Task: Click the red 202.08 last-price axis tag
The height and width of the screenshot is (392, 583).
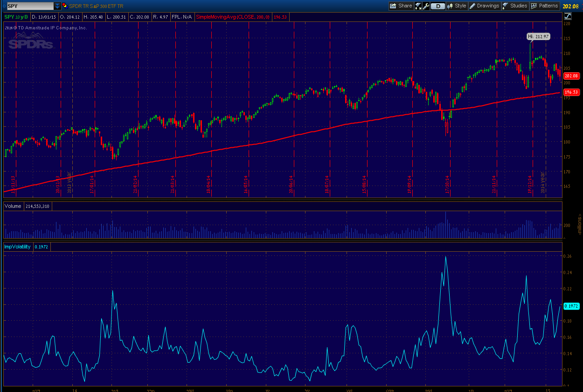Action: [571, 76]
